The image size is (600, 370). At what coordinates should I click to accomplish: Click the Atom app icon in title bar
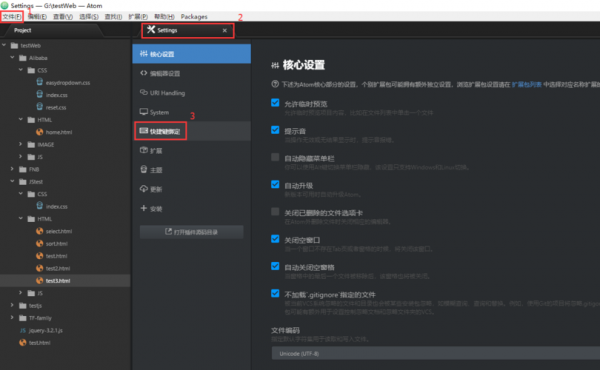(5, 5)
